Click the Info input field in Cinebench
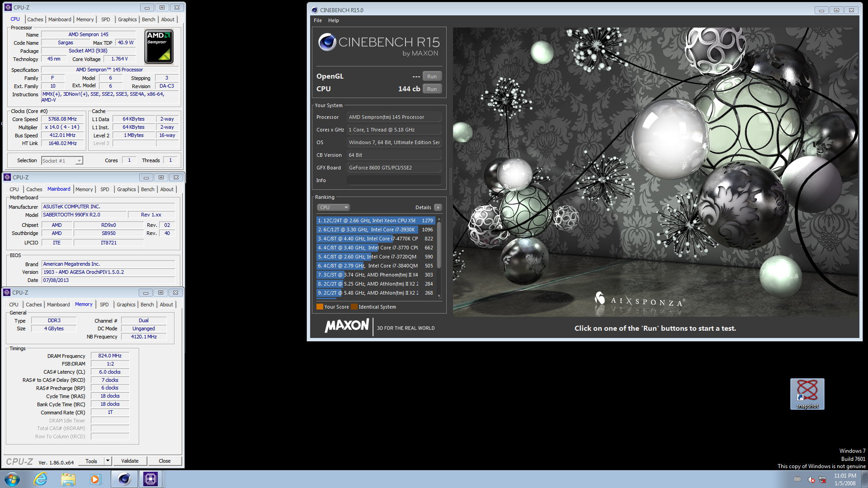The width and height of the screenshot is (868, 488). pos(394,180)
